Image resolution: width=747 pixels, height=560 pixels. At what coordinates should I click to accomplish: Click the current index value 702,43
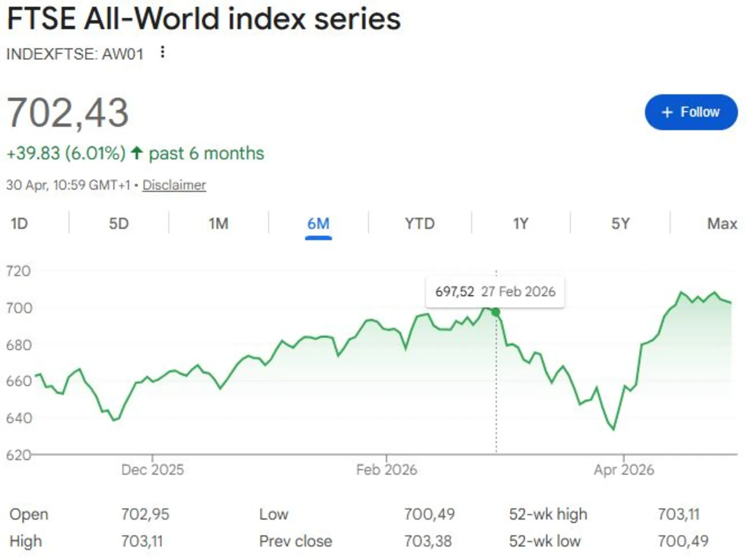pos(68,113)
